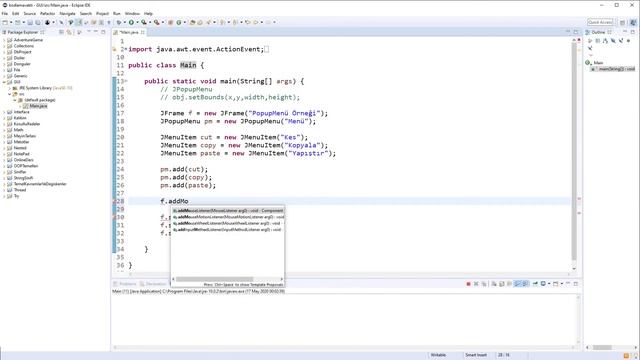
Task: Expand the Interface project
Action: [x=4, y=112]
